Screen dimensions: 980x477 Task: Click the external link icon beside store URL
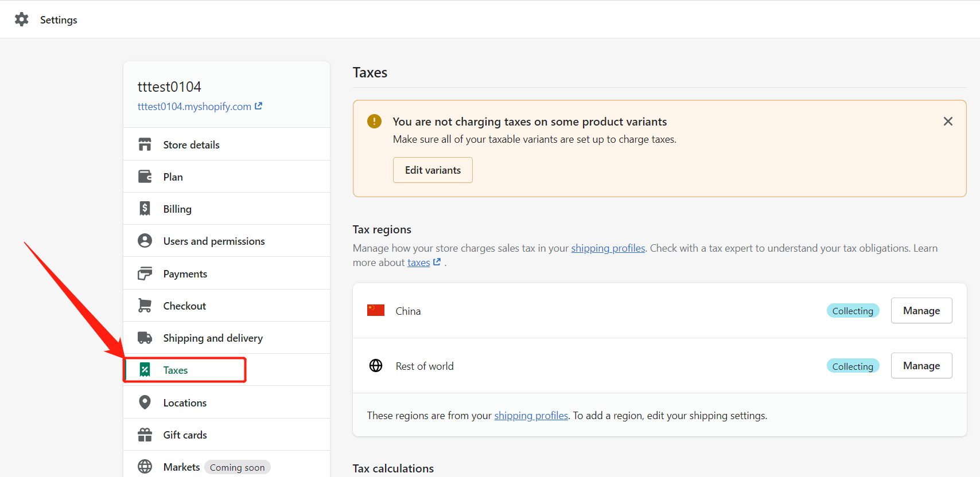(x=259, y=106)
